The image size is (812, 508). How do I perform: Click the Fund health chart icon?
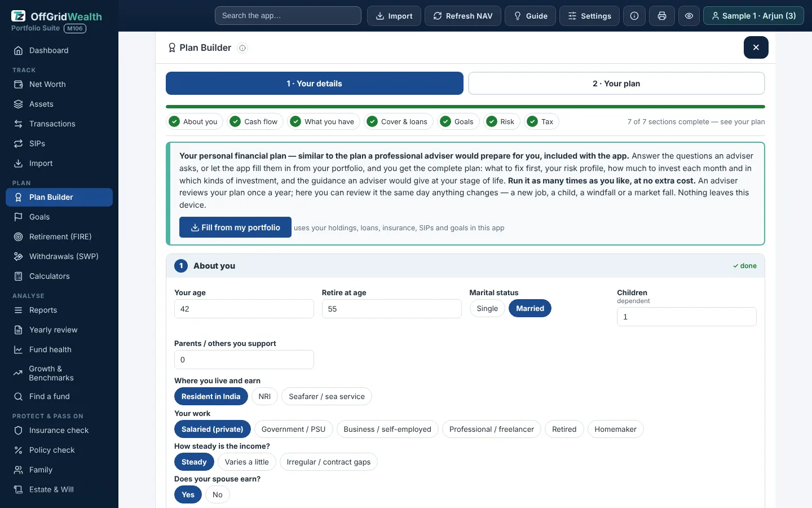point(18,349)
